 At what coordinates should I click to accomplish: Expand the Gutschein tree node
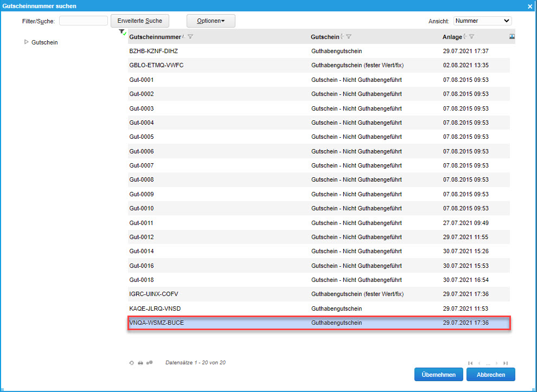pyautogui.click(x=27, y=42)
